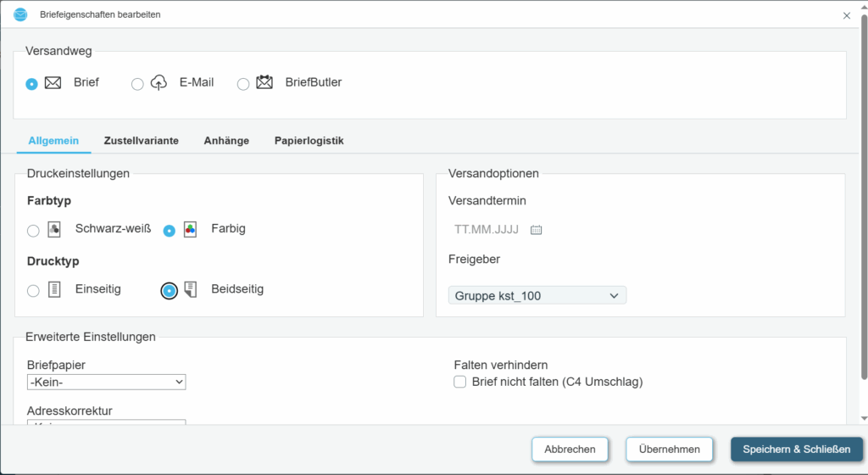Open the Papierlogistik tab
The width and height of the screenshot is (868, 475).
[309, 141]
